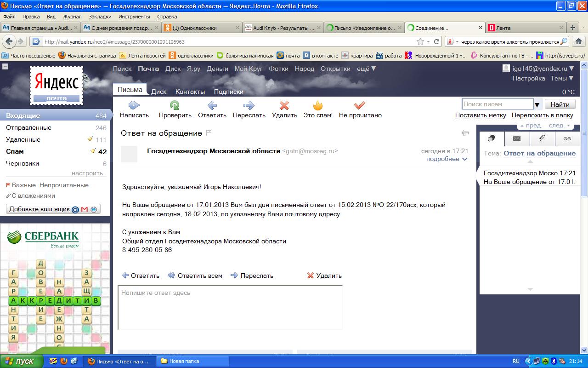Print the message using printer icon
Viewport: 588px width, 368px height.
click(465, 133)
